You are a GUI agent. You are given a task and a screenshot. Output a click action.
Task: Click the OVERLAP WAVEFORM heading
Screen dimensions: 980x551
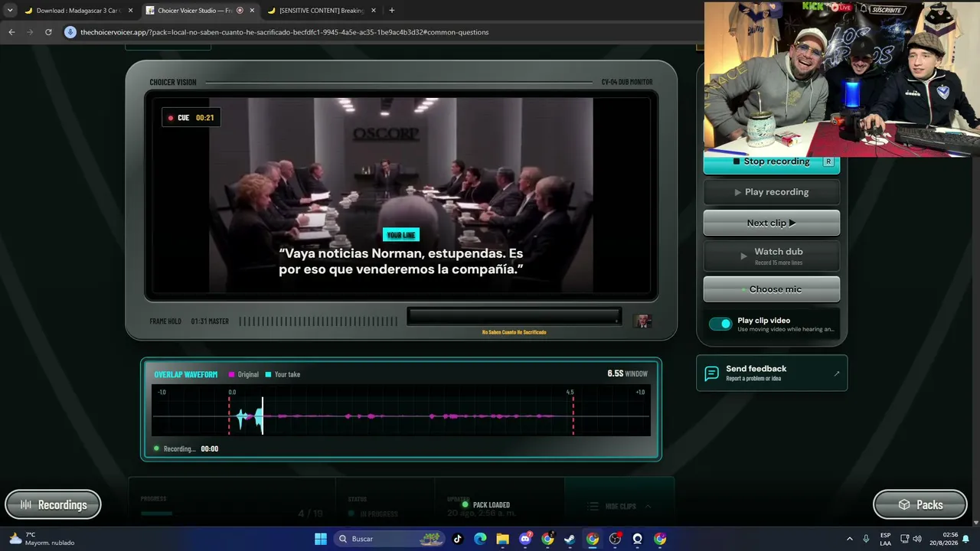point(186,374)
